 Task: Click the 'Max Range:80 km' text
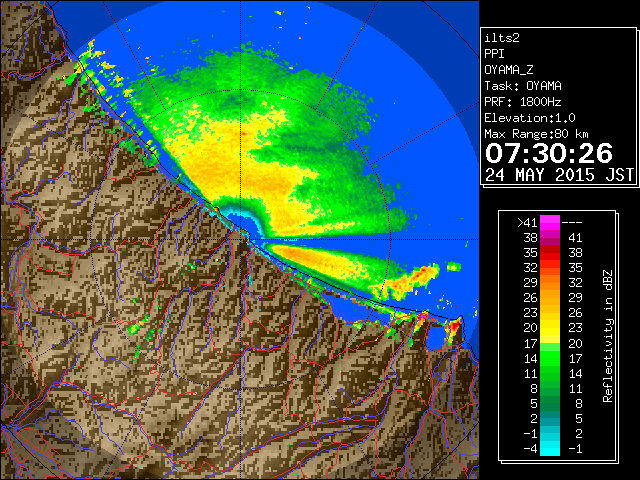point(536,134)
